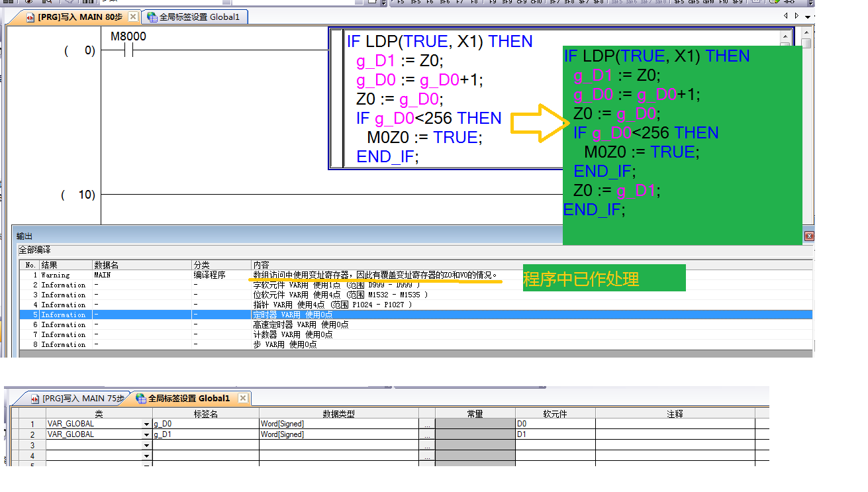Close the lower 全局标签设置 Global1 tab
The image size is (868, 492).
pos(243,398)
